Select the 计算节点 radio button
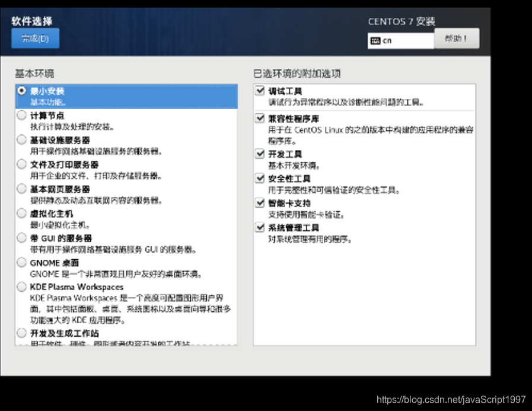The image size is (532, 411). [x=22, y=116]
